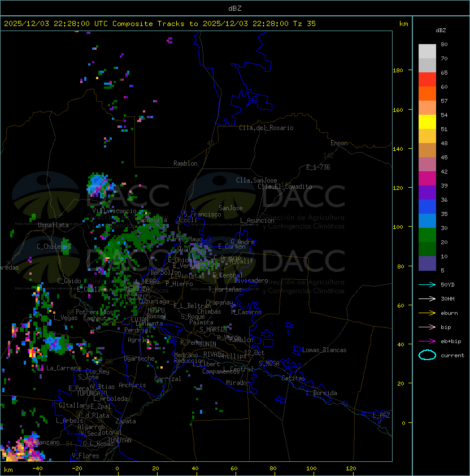Click the 100 tick on right axis
Viewport: 470px width, 476px height.
tap(398, 227)
